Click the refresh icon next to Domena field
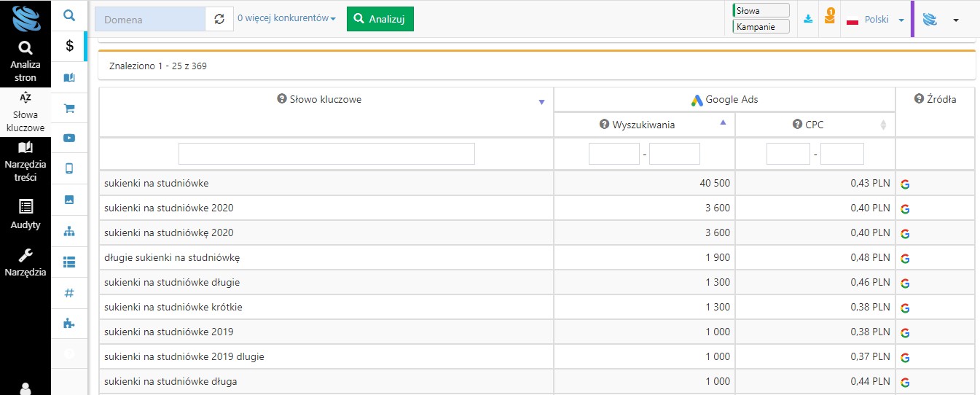Image resolution: width=980 pixels, height=395 pixels. tap(219, 19)
